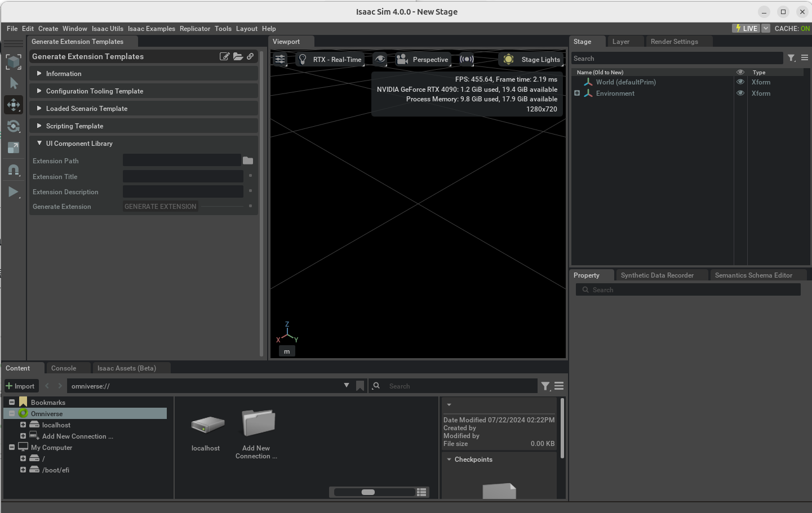
Task: Select Add New Connection in tree
Action: [x=78, y=436]
